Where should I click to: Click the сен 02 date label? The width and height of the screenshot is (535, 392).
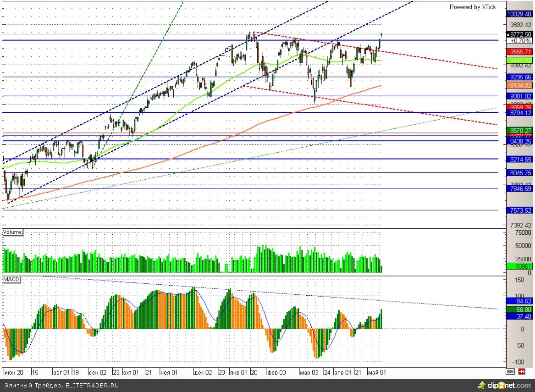pyautogui.click(x=98, y=372)
